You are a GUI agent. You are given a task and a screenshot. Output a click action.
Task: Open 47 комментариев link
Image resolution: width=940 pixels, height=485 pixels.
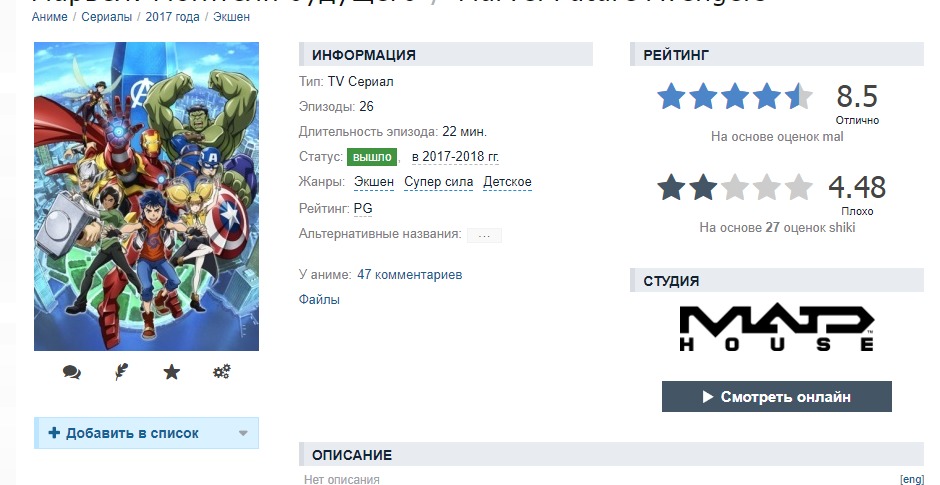(409, 275)
